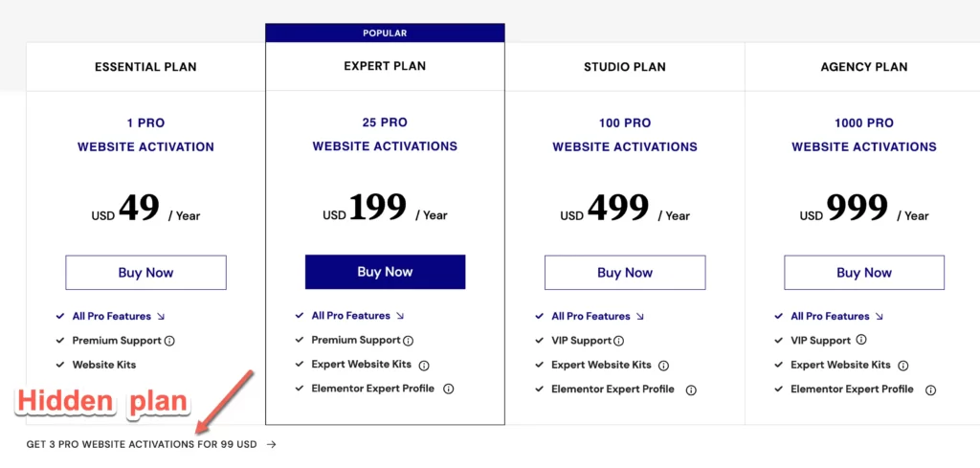Show info for Agency Elementor Expert Profile
The width and height of the screenshot is (980, 468).
point(930,390)
